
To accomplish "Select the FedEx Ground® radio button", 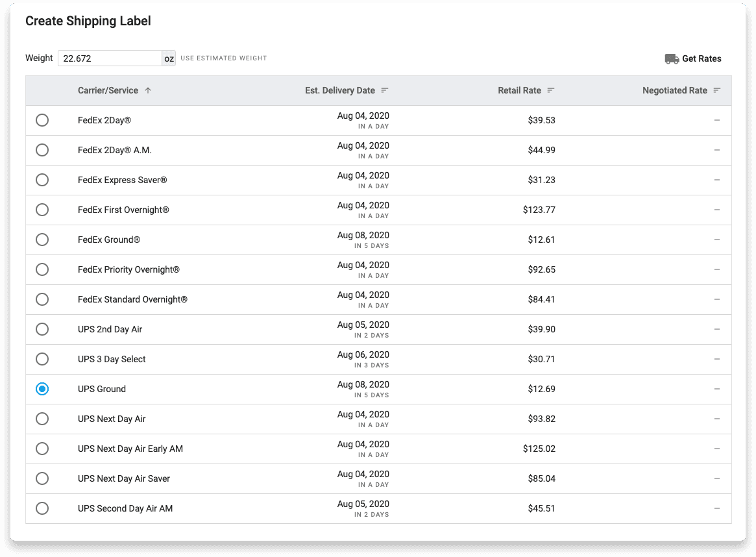I will click(42, 240).
